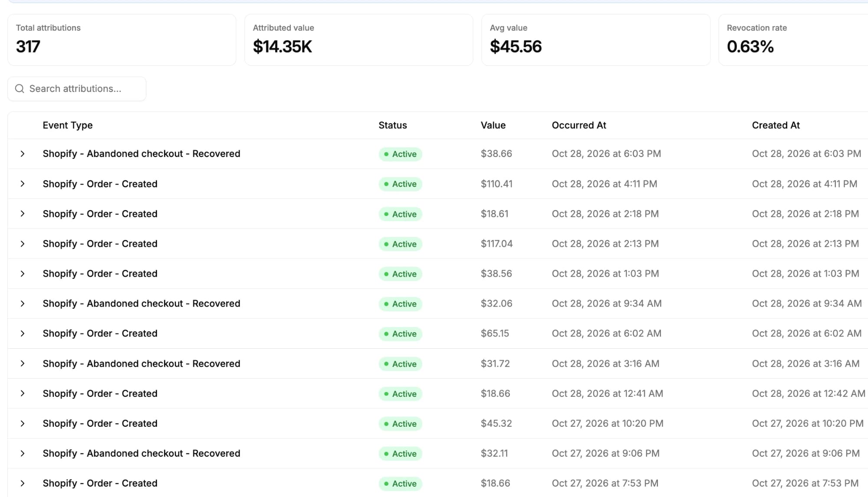Image resolution: width=868 pixels, height=497 pixels.
Task: Click Shopify - Order - Created at 6:02 AM
Action: pyautogui.click(x=100, y=334)
